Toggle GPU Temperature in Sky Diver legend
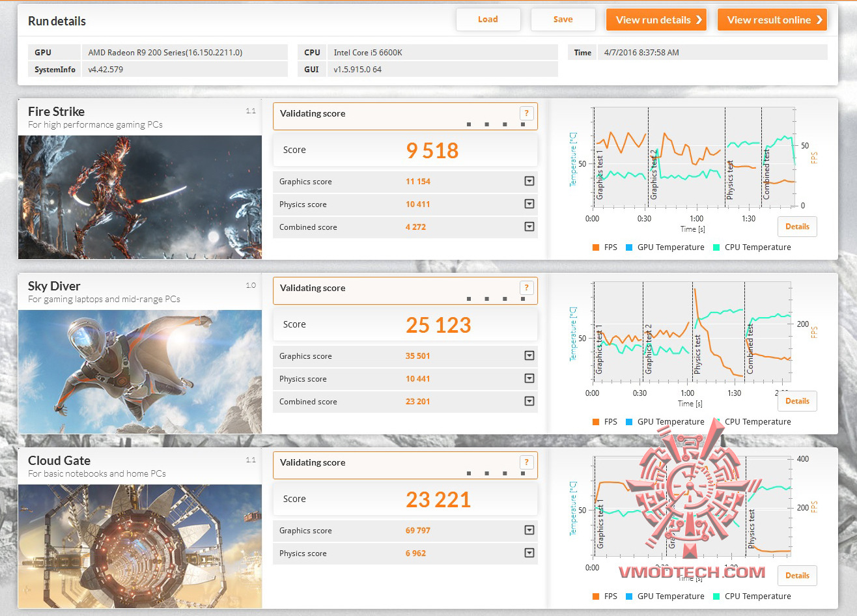This screenshot has width=857, height=616. 665,422
